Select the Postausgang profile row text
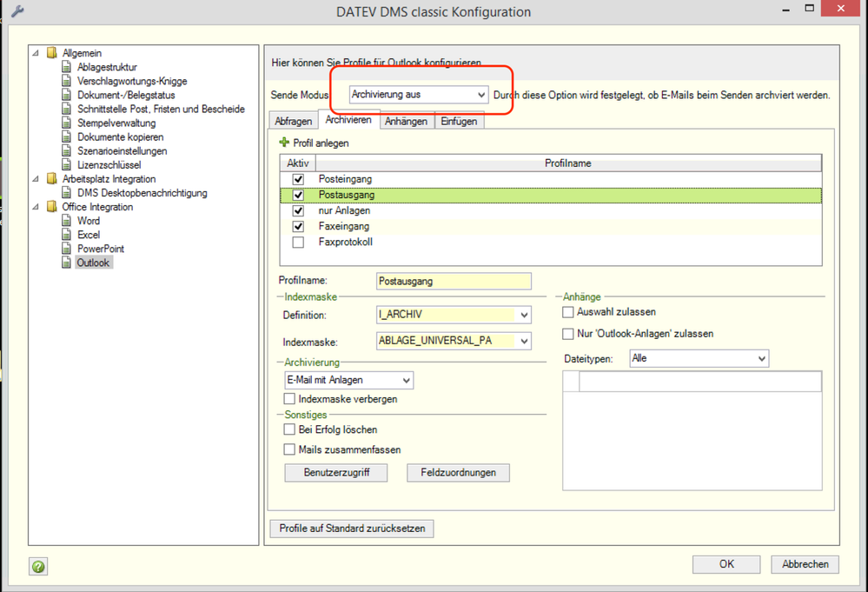The width and height of the screenshot is (868, 592). [x=347, y=195]
